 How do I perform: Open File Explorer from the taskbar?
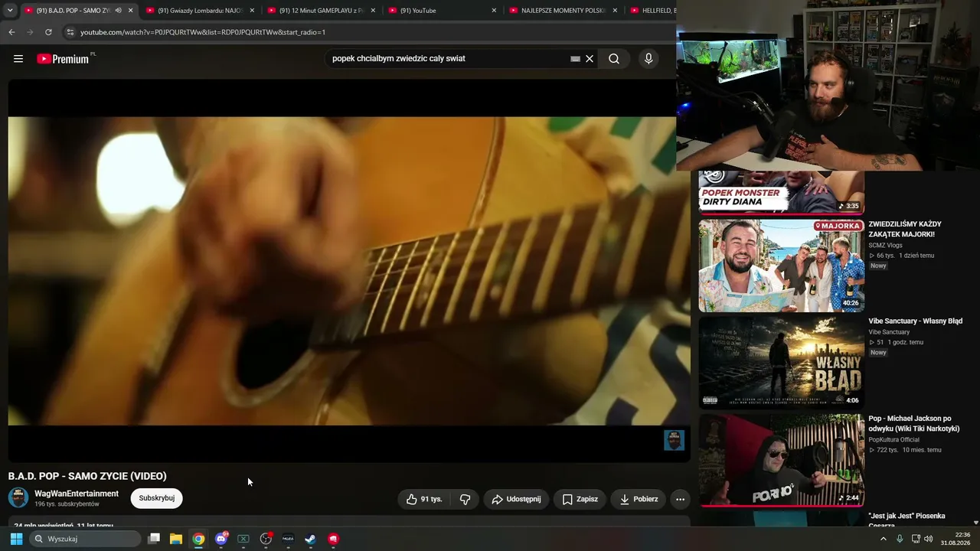coord(176,539)
